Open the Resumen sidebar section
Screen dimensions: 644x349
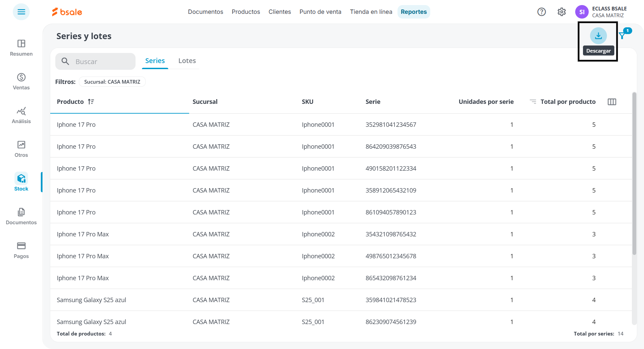tap(21, 48)
